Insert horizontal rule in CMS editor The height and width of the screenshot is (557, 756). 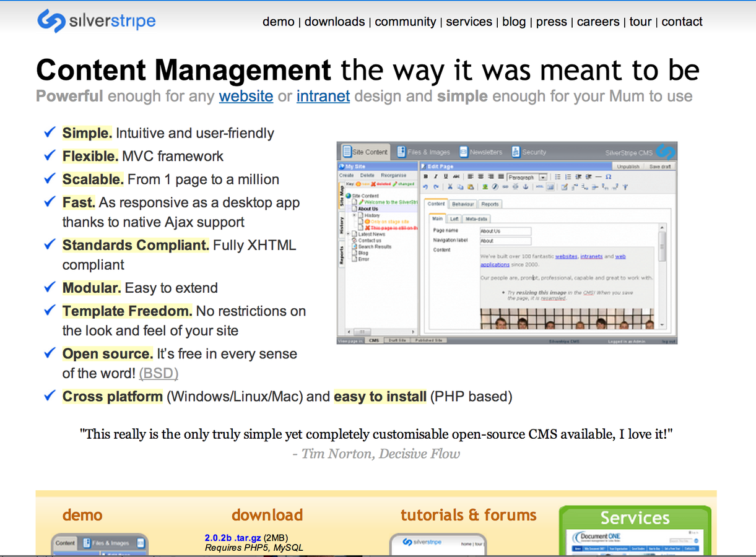[599, 176]
